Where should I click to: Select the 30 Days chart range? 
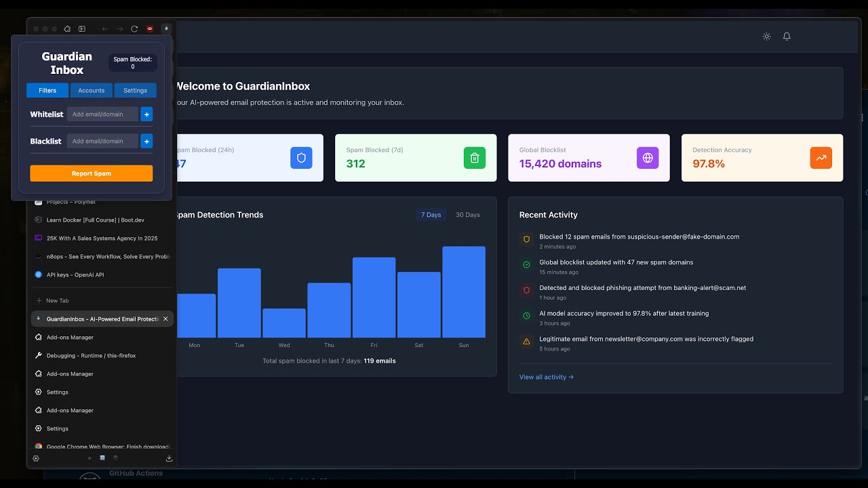pyautogui.click(x=468, y=215)
